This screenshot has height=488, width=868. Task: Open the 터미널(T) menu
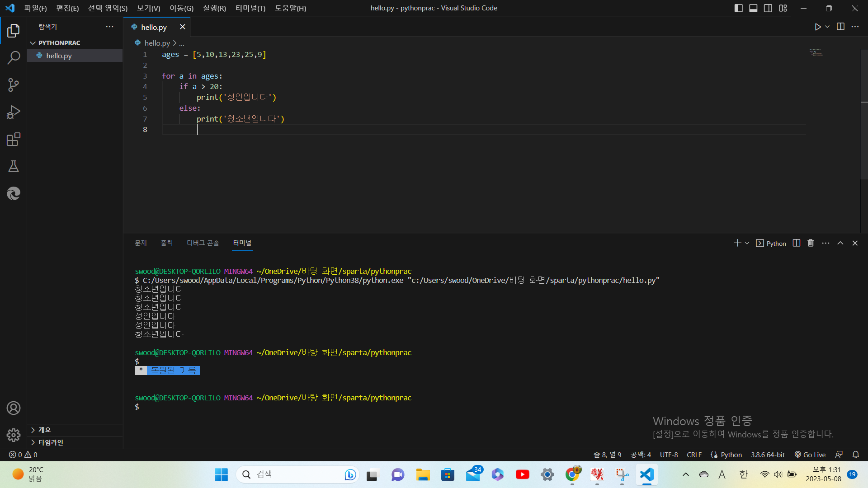[250, 8]
